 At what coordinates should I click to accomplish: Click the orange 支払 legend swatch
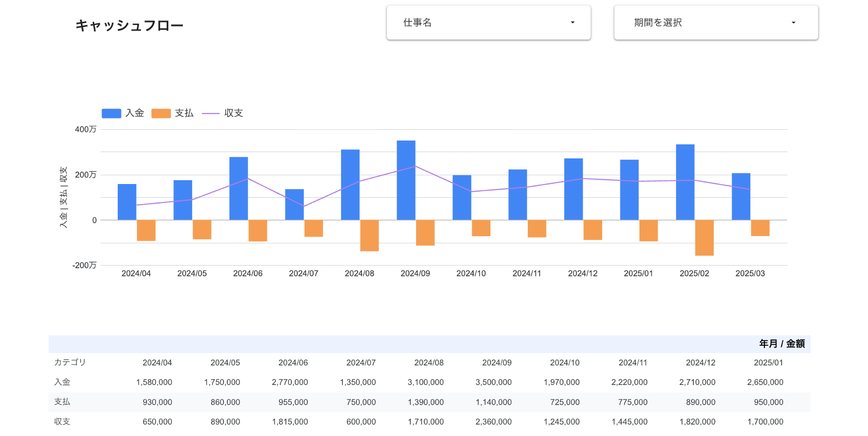click(161, 113)
